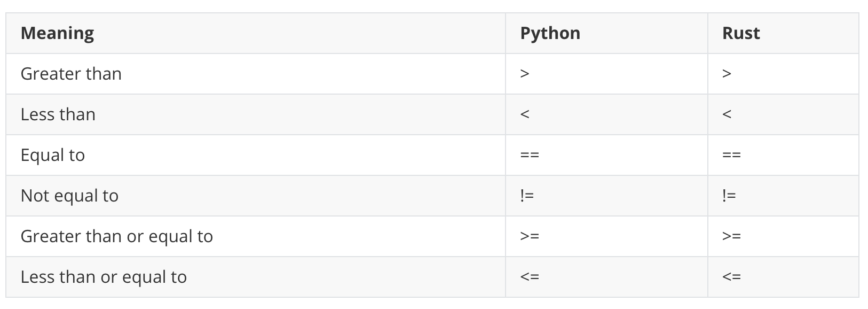This screenshot has height=309, width=868.
Task: Click the Rust == operator cell
Action: coord(784,155)
